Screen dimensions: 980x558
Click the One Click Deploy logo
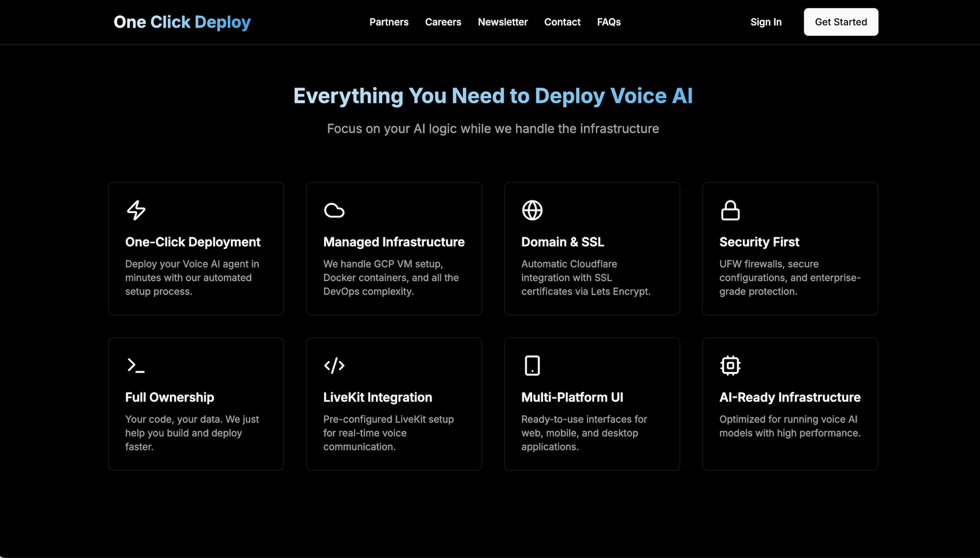click(182, 22)
